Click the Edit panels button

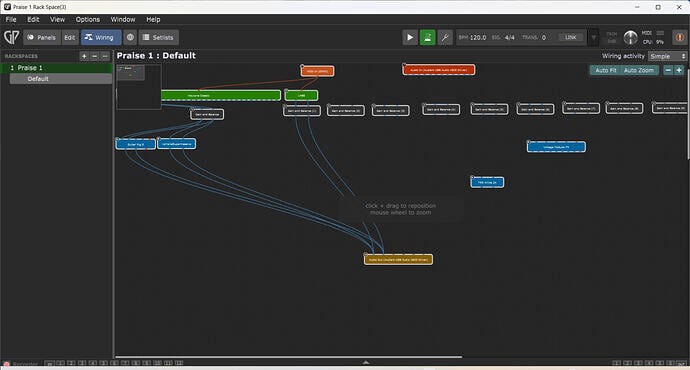[70, 37]
